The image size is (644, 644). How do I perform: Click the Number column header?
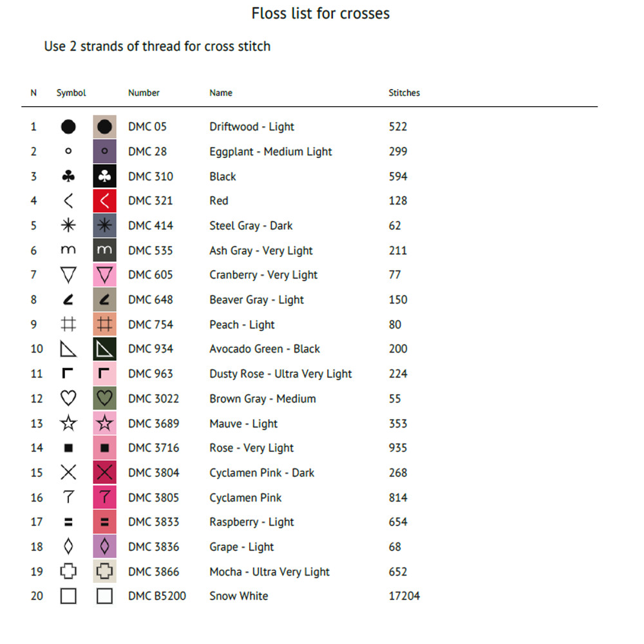tap(144, 93)
